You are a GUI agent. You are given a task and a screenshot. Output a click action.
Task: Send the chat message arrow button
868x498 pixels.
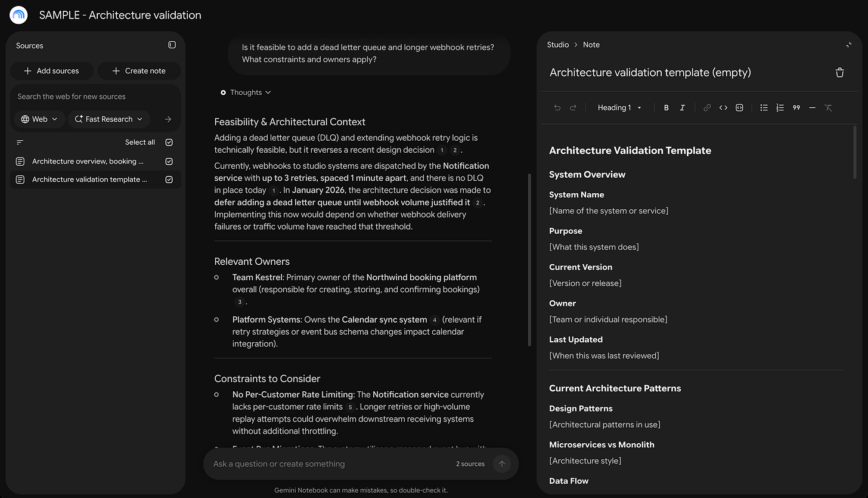pyautogui.click(x=501, y=464)
